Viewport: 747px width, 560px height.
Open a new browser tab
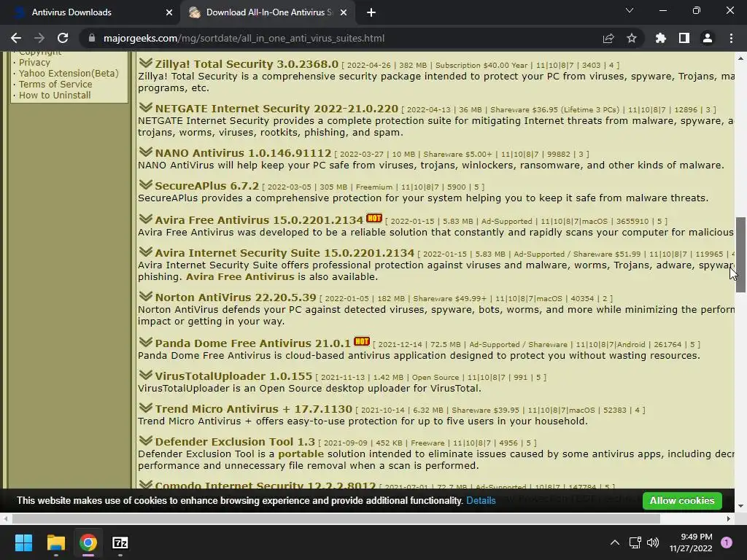371,12
